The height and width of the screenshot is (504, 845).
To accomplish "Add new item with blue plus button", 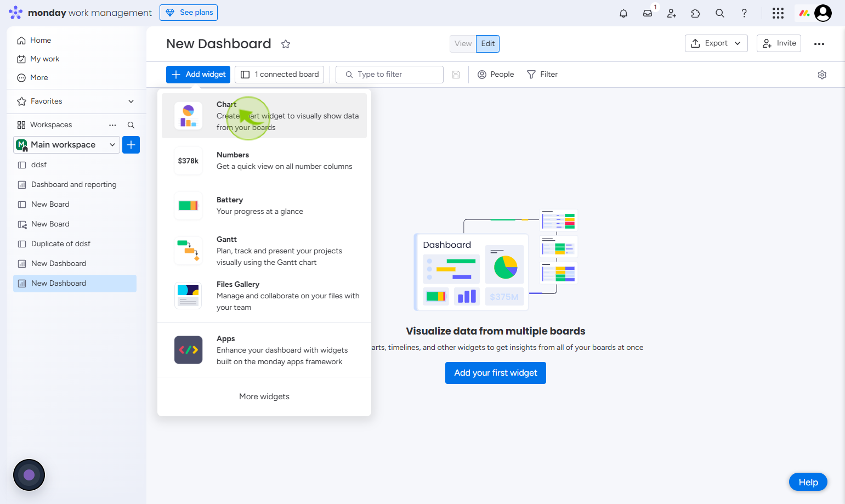I will point(131,145).
